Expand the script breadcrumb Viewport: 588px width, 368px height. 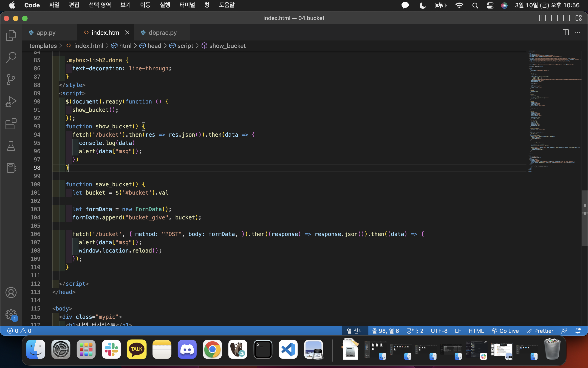[x=181, y=46]
